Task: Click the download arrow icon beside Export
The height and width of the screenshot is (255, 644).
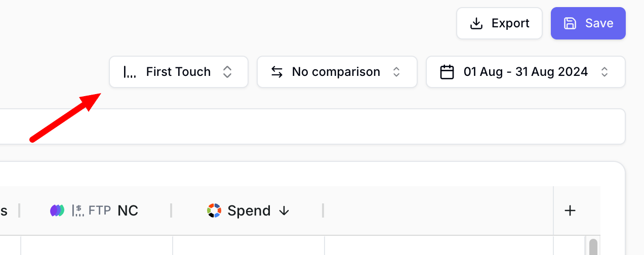Action: pyautogui.click(x=476, y=23)
